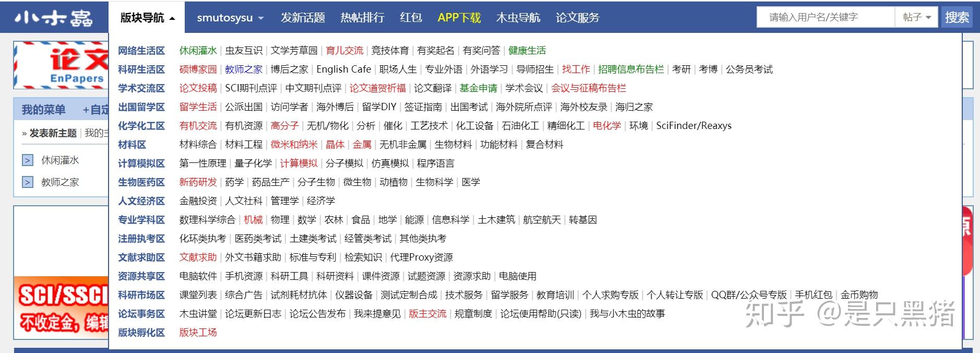Screen dimensions: 980x353
Task: Go to the 电化学 board
Action: 607,126
